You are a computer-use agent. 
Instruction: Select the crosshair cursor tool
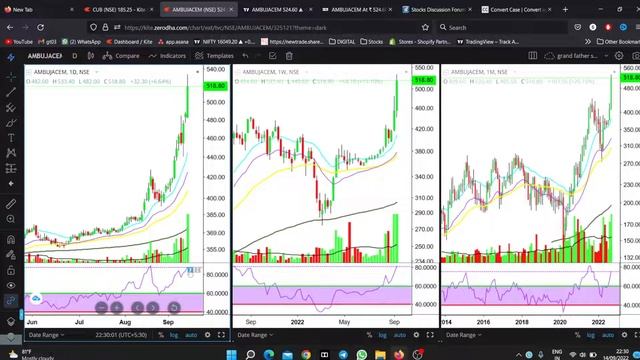pos(11,76)
